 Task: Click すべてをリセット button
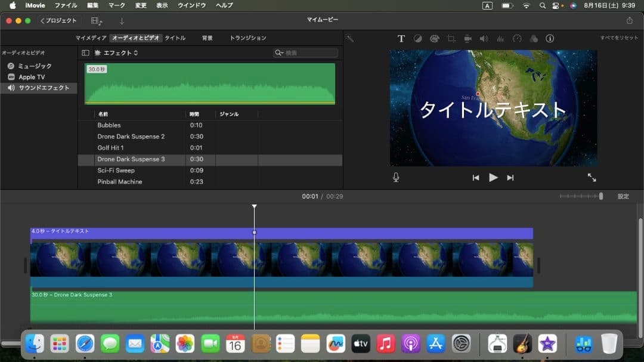tap(619, 38)
